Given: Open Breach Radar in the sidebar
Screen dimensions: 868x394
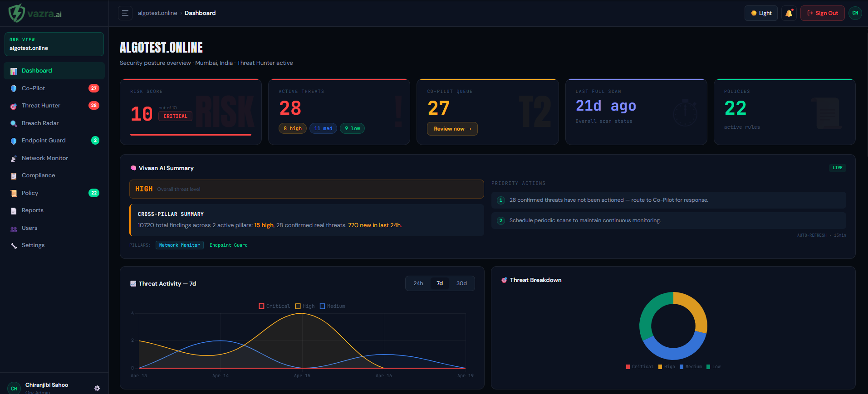Looking at the screenshot, I should tap(54, 123).
